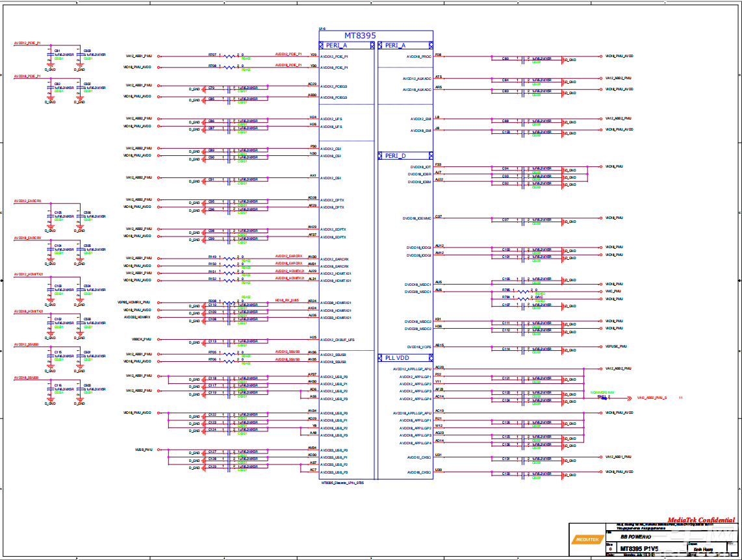
Task: Select resistor R149 symbol
Action: click(231, 259)
